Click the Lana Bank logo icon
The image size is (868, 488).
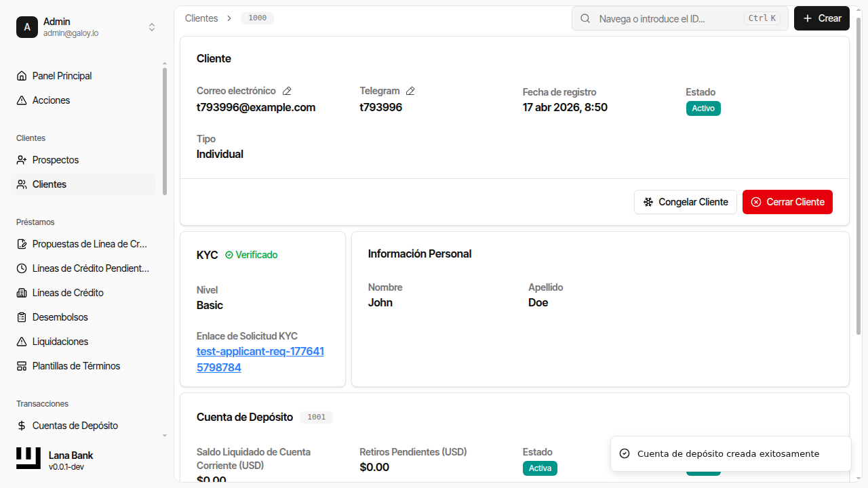click(x=28, y=459)
